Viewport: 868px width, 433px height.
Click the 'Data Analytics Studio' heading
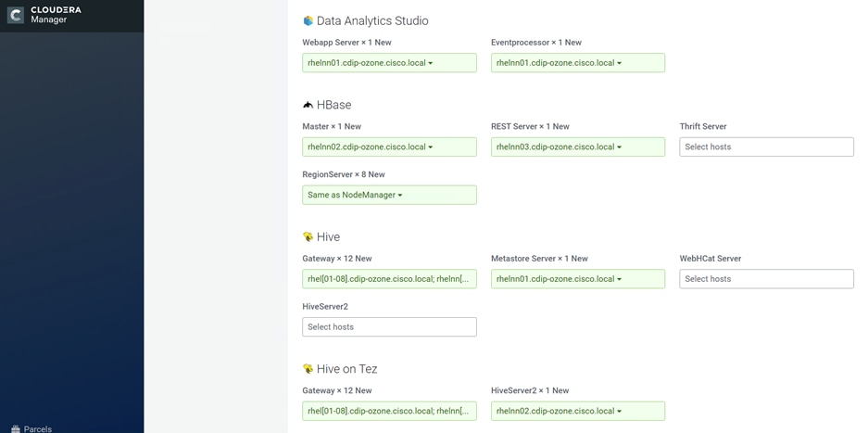[372, 20]
